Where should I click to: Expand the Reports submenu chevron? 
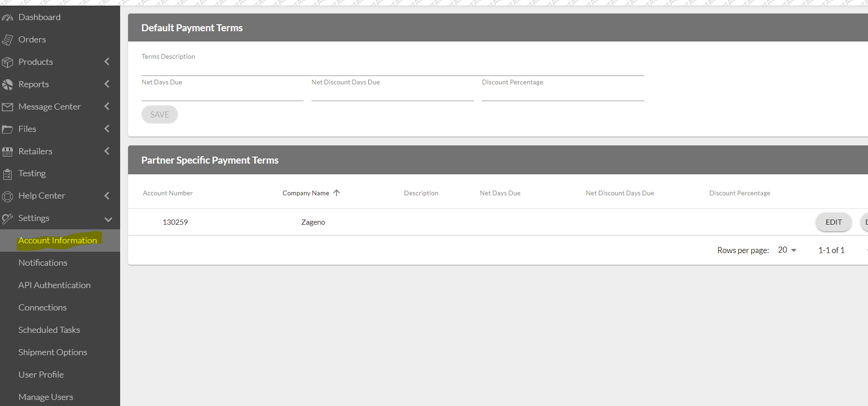pos(107,84)
